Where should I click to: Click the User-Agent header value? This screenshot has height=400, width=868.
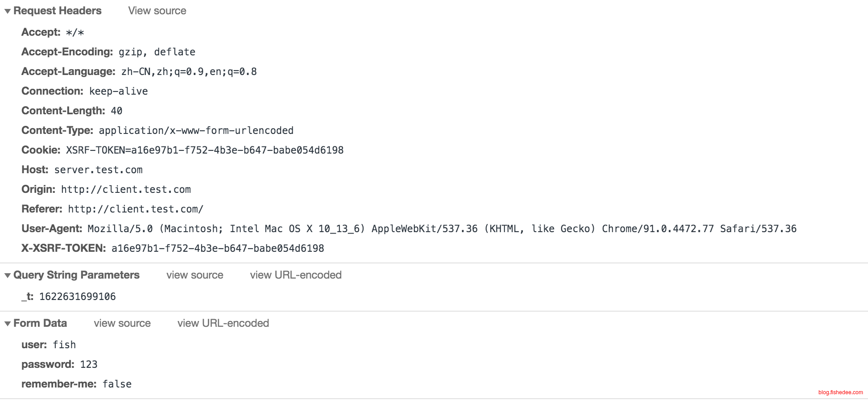tap(442, 229)
